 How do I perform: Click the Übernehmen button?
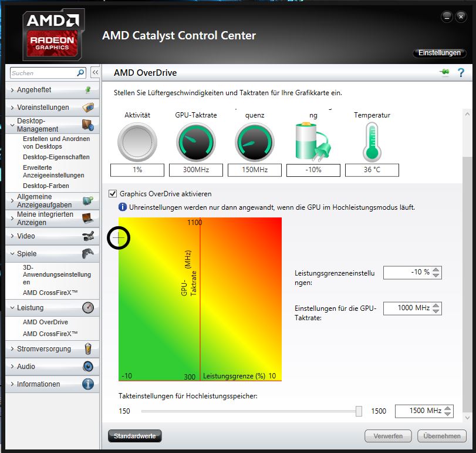[442, 436]
